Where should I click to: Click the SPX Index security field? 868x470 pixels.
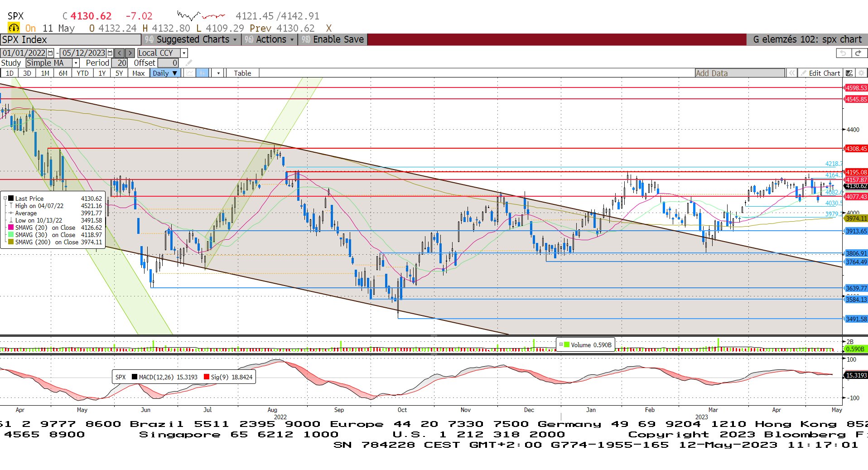(x=71, y=39)
